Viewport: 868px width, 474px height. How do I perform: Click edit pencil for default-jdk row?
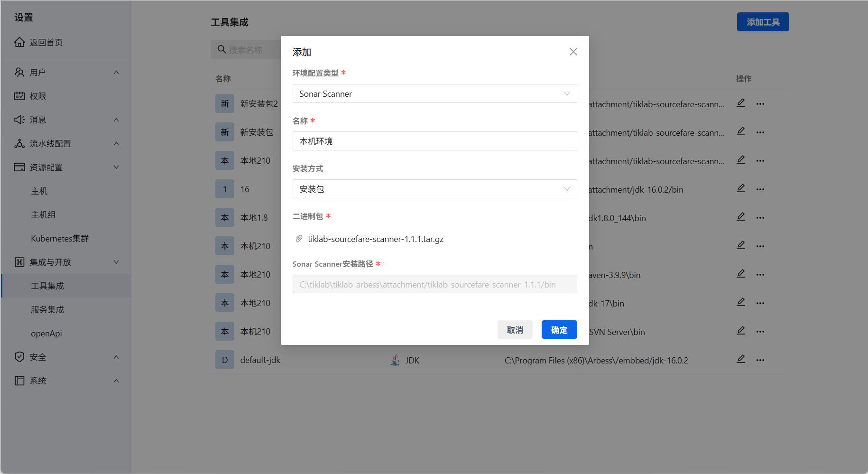(x=741, y=359)
